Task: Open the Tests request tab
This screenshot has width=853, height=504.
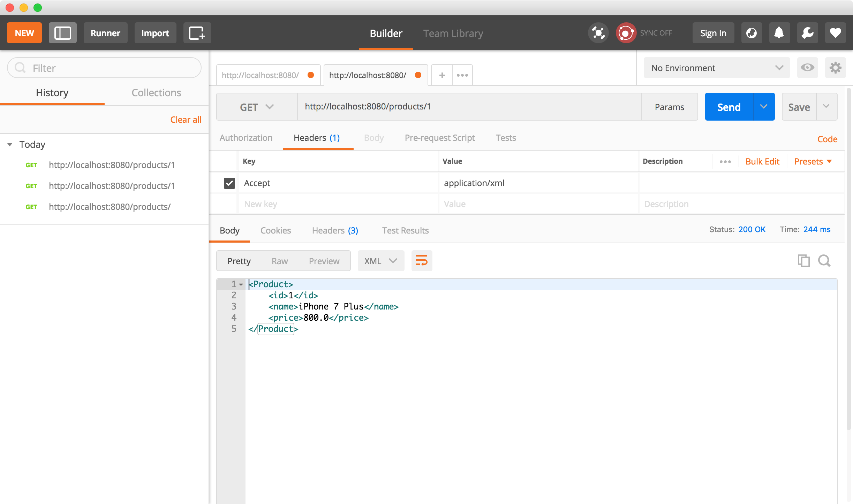Action: [506, 138]
